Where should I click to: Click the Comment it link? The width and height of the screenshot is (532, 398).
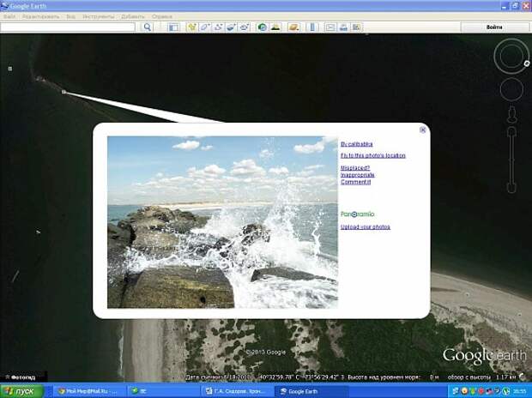click(355, 182)
